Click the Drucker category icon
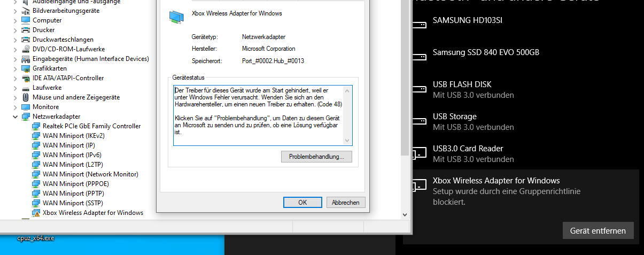The image size is (644, 255). (x=26, y=30)
